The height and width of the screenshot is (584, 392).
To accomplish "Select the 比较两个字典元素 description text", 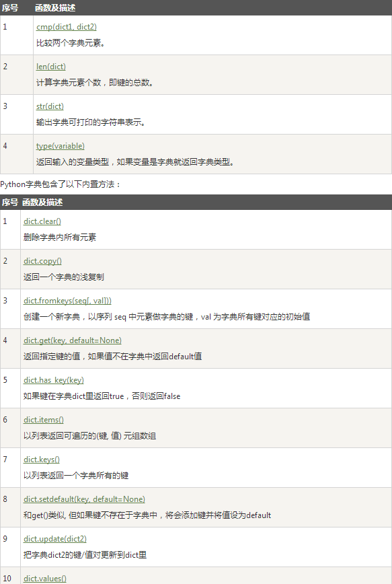I will [71, 43].
